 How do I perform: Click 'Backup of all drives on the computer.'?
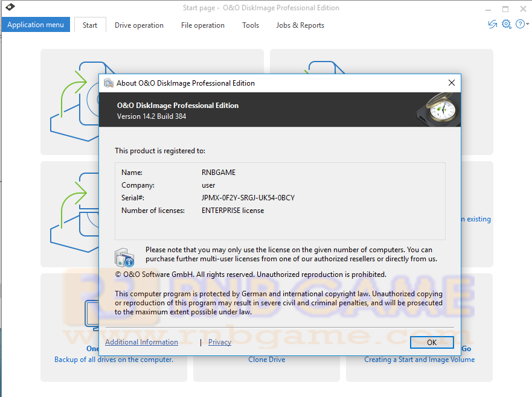coord(114,360)
